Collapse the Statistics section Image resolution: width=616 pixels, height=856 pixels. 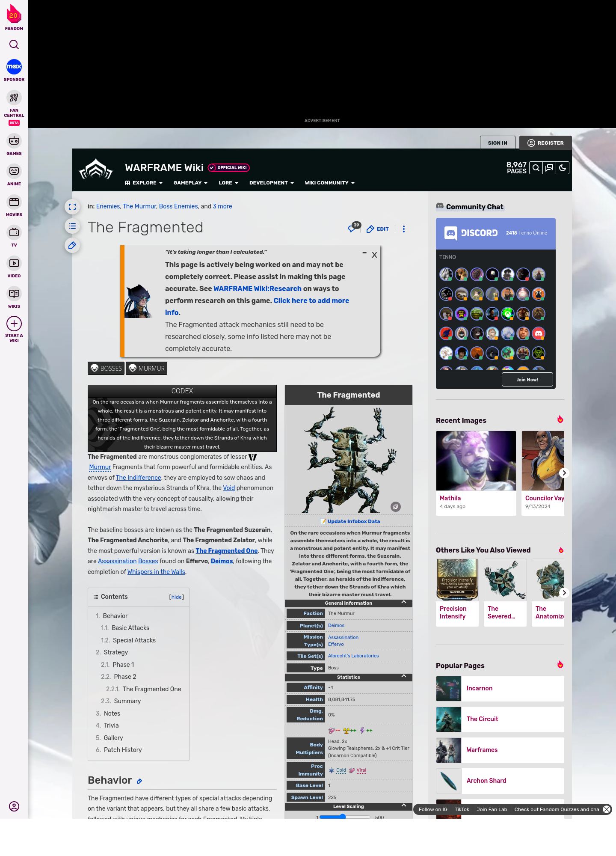click(404, 676)
